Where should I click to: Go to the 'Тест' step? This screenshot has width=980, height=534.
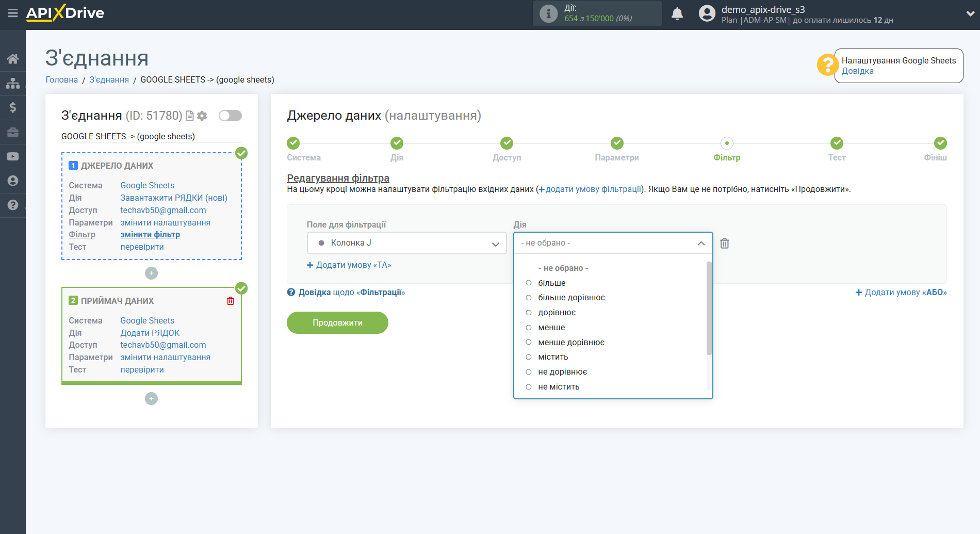[837, 143]
